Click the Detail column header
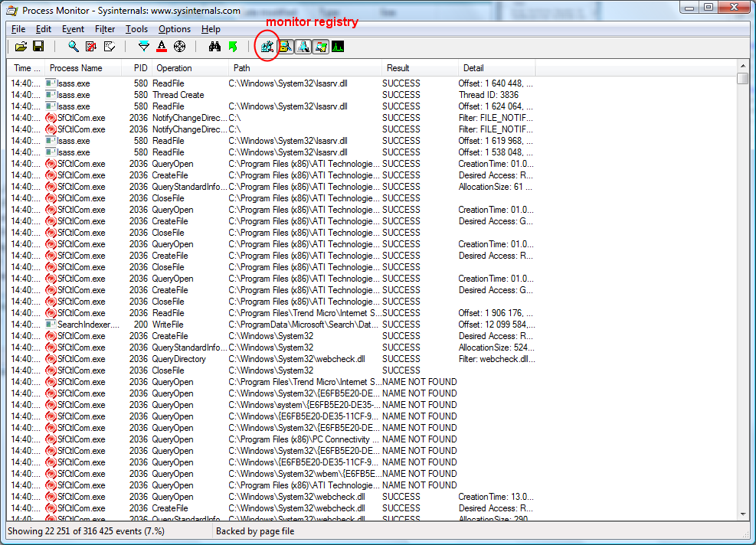 tap(496, 68)
